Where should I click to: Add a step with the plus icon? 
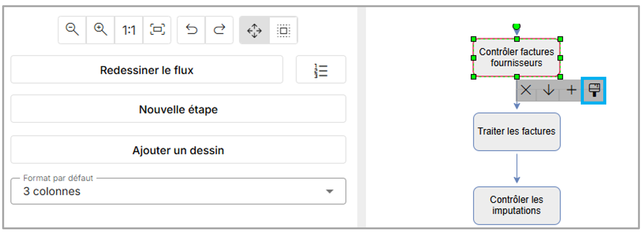[571, 90]
